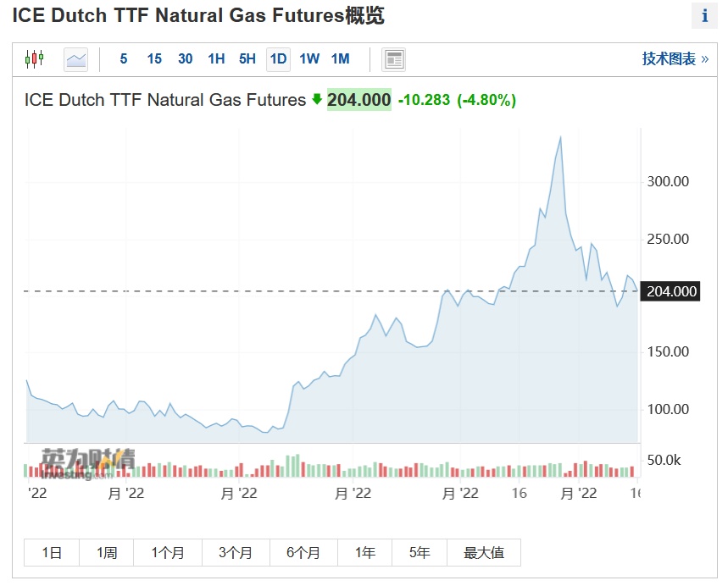
Task: Show the 1个月 time range
Action: click(x=168, y=553)
